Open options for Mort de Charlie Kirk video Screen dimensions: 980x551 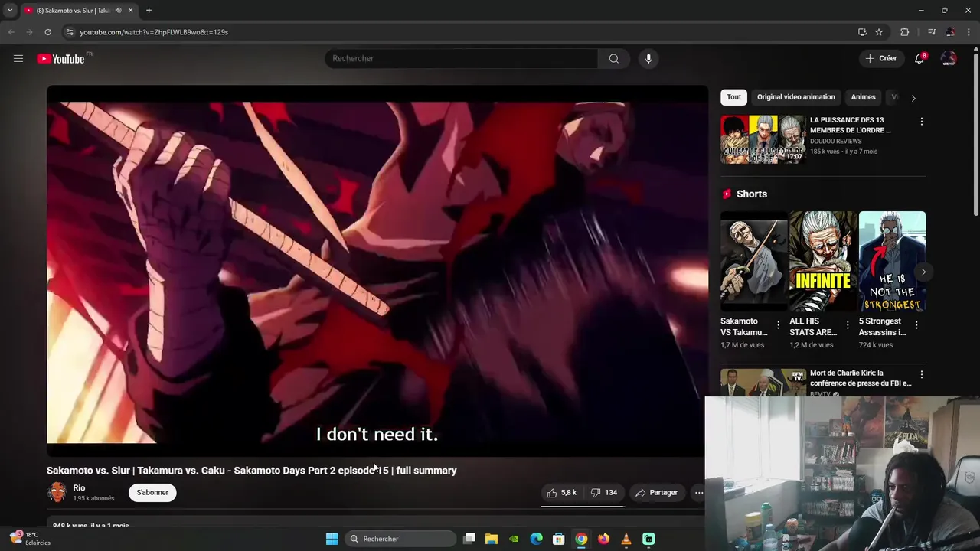922,375
